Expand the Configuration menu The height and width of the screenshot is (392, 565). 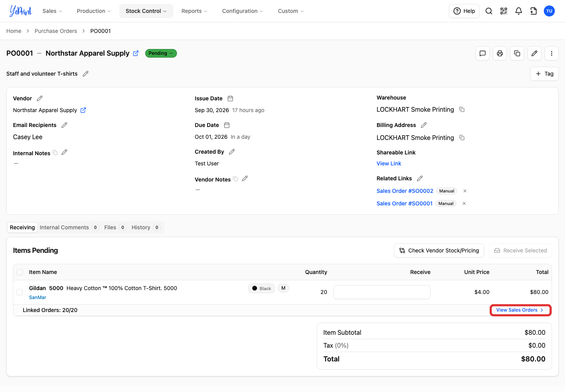(242, 11)
